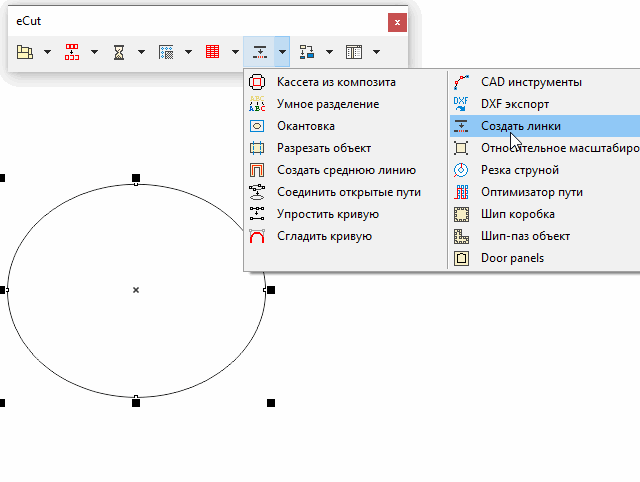The width and height of the screenshot is (640, 482).
Task: Click the Шип коробка box icon
Action: coord(461,214)
